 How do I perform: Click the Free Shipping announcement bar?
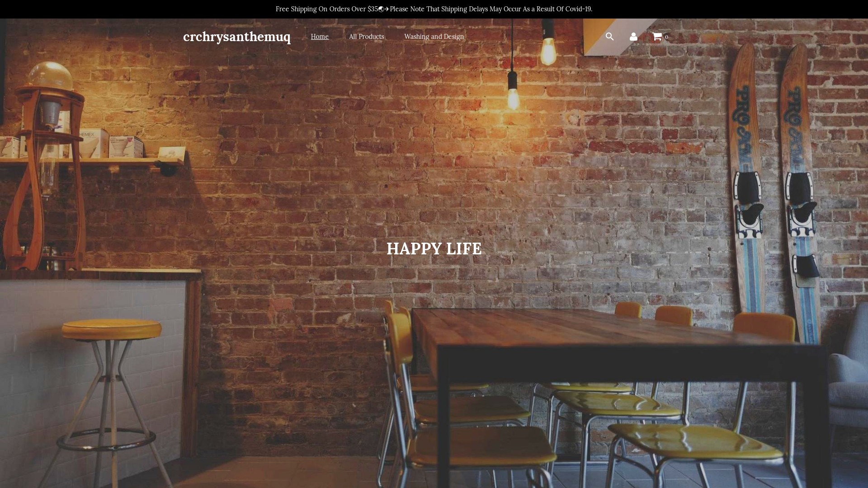[326, 9]
